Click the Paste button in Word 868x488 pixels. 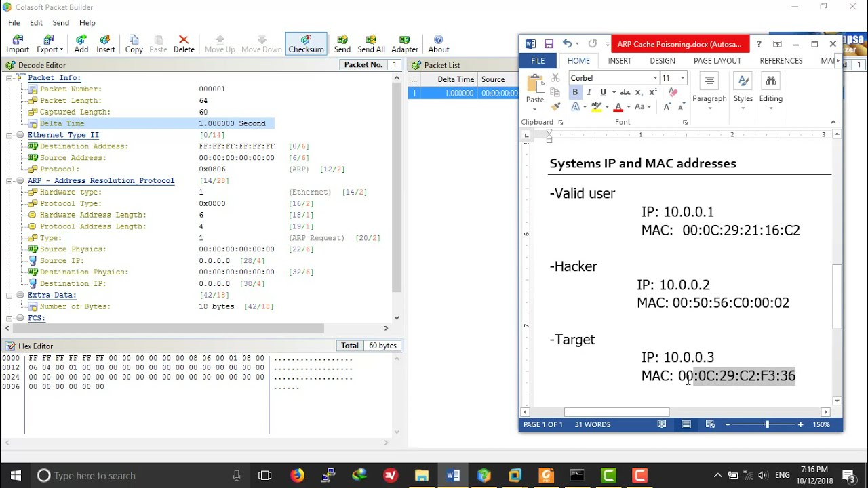tap(535, 91)
